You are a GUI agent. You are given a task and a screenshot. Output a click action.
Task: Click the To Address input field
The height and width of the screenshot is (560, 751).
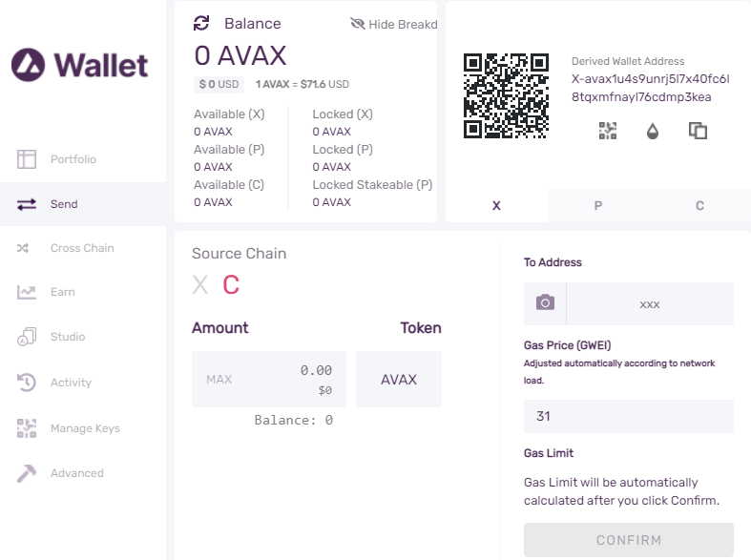click(x=650, y=304)
